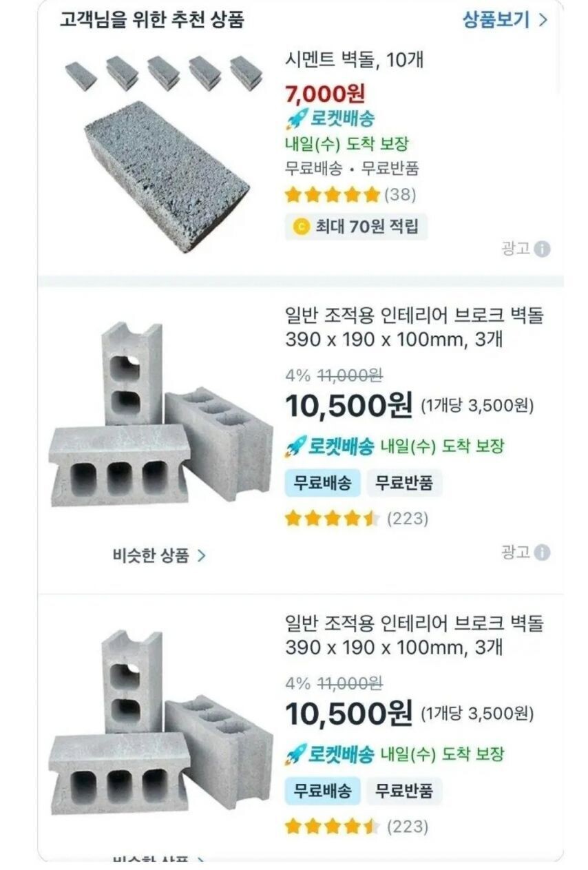This screenshot has height=870, width=588.
Task: Click ad info icon on second listing
Action: coord(543,552)
